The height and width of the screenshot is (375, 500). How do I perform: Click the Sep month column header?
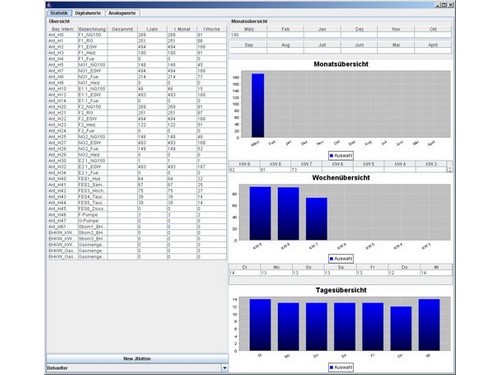(249, 45)
